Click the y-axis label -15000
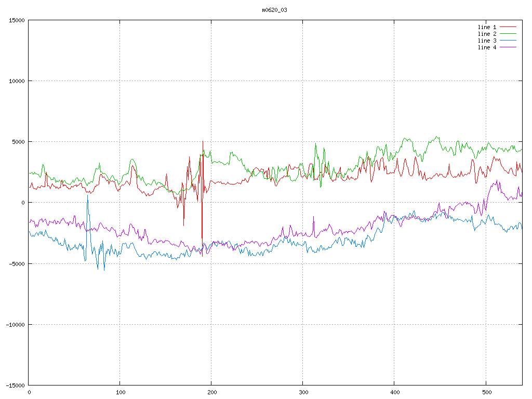The height and width of the screenshot is (399, 532). tap(16, 385)
